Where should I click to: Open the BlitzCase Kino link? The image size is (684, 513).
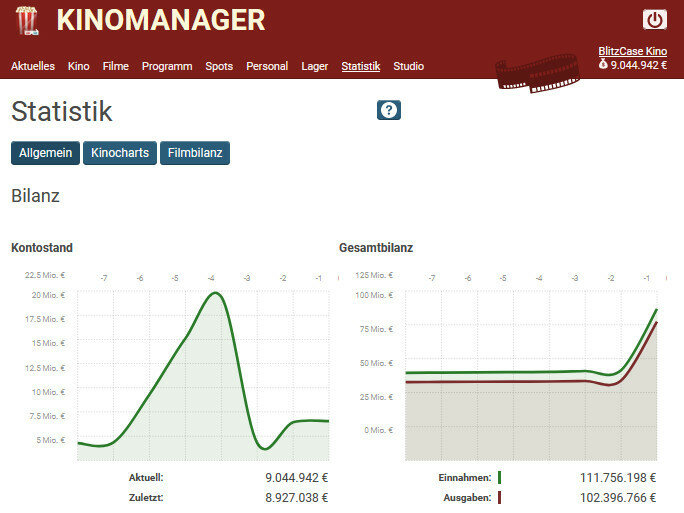point(633,51)
